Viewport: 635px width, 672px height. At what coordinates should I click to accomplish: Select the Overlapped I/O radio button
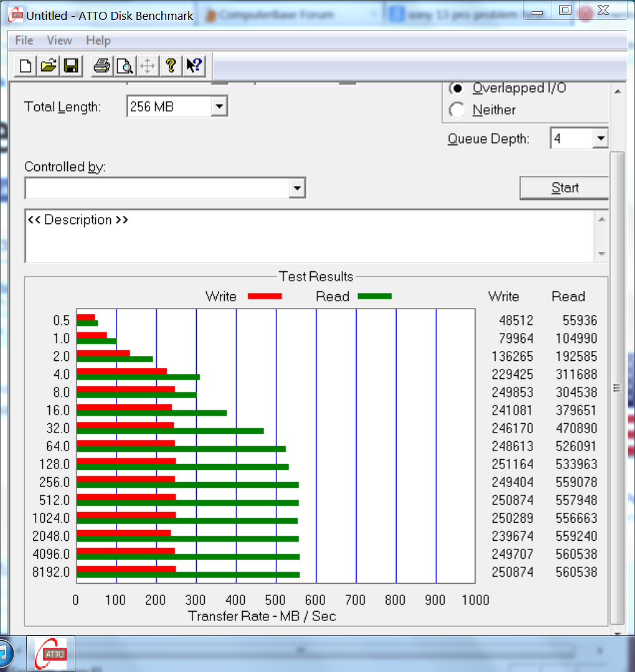point(458,88)
